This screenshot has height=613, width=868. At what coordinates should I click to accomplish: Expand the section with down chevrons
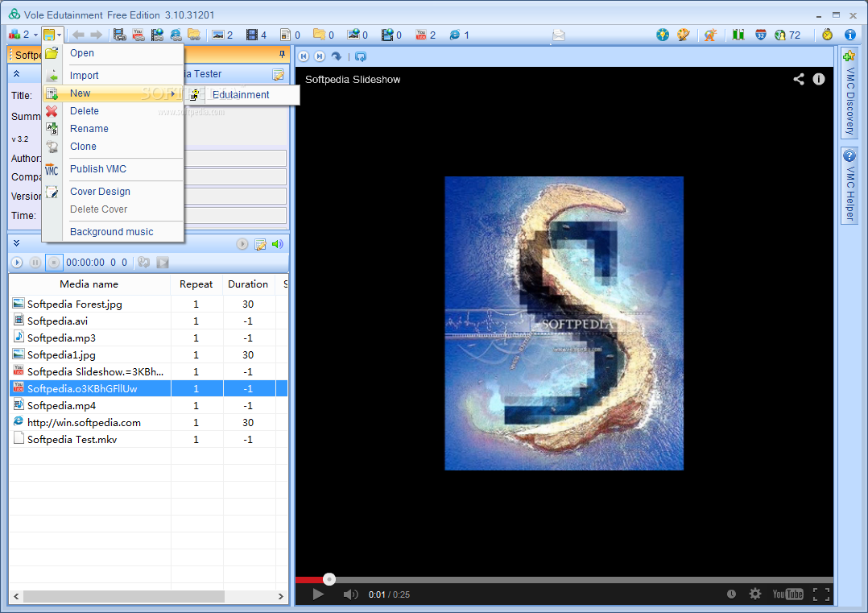click(17, 243)
